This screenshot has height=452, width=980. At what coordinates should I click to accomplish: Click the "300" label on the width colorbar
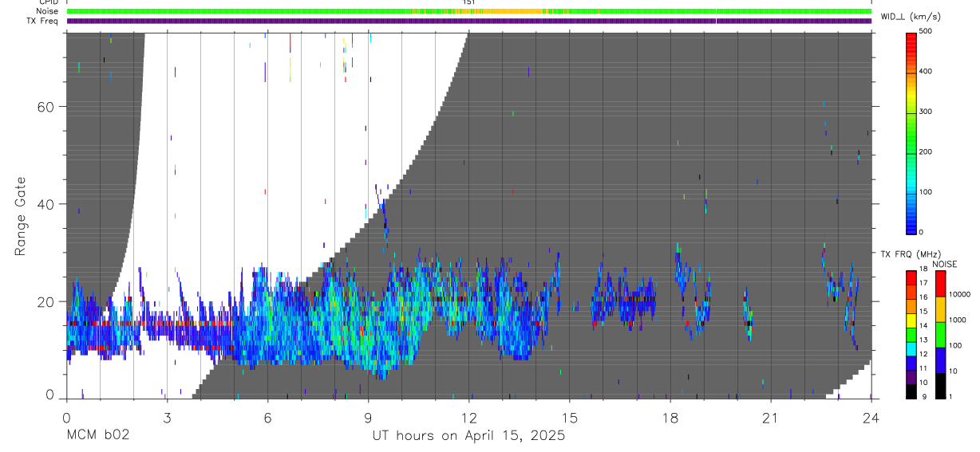coord(926,112)
